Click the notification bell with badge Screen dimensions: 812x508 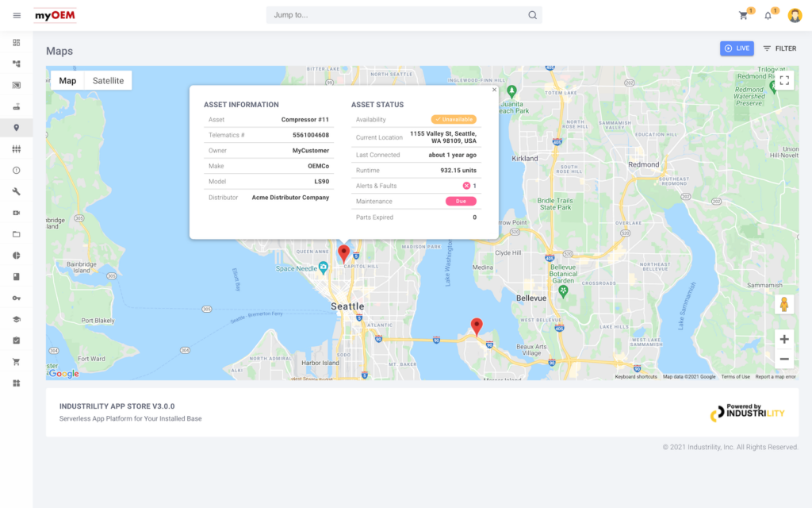click(x=768, y=14)
